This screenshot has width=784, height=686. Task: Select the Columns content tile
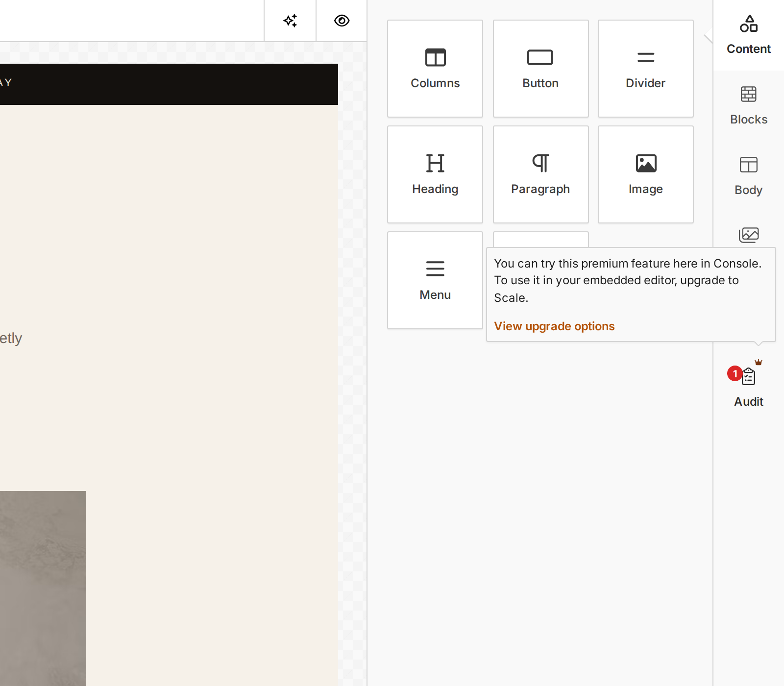435,69
